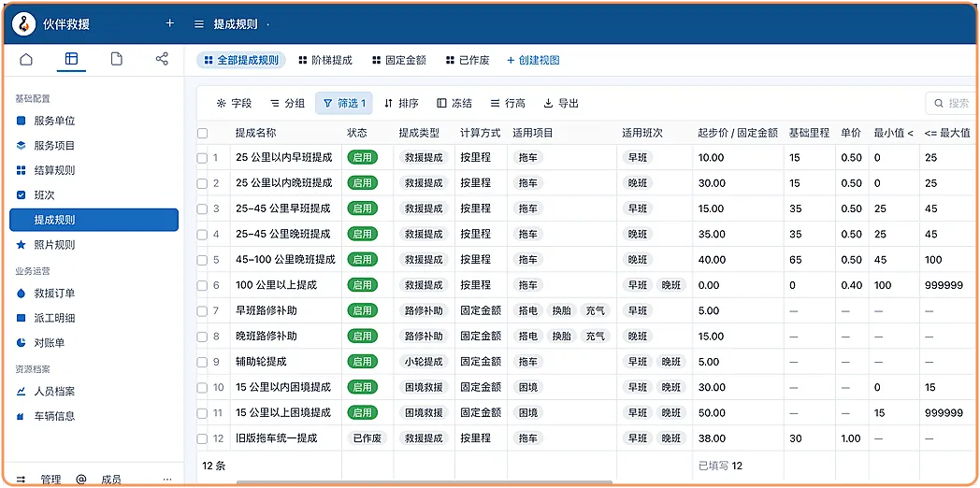Open the 字段 field settings
The height and width of the screenshot is (488, 980).
coord(234,103)
